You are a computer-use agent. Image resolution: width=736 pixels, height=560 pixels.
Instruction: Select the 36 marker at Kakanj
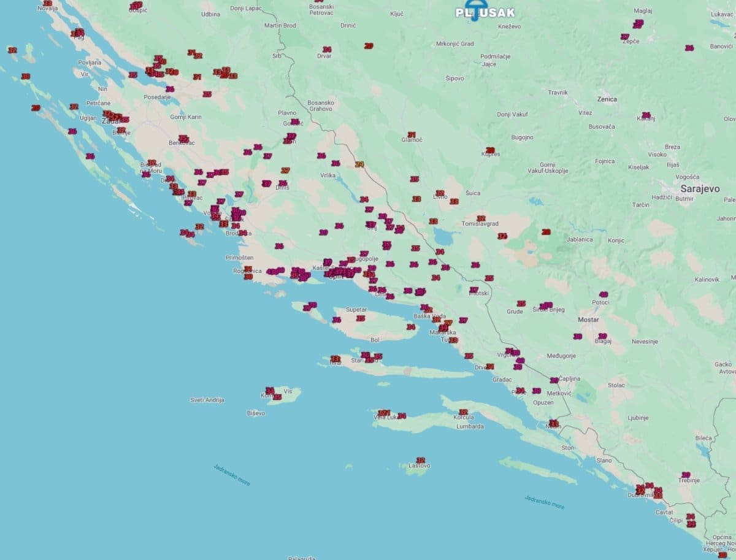[645, 115]
